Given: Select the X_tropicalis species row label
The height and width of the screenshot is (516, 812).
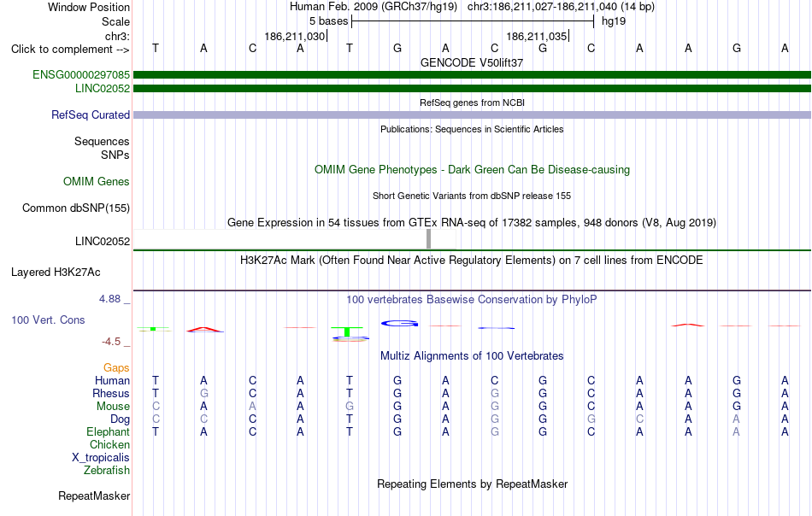Looking at the screenshot, I should click(101, 458).
